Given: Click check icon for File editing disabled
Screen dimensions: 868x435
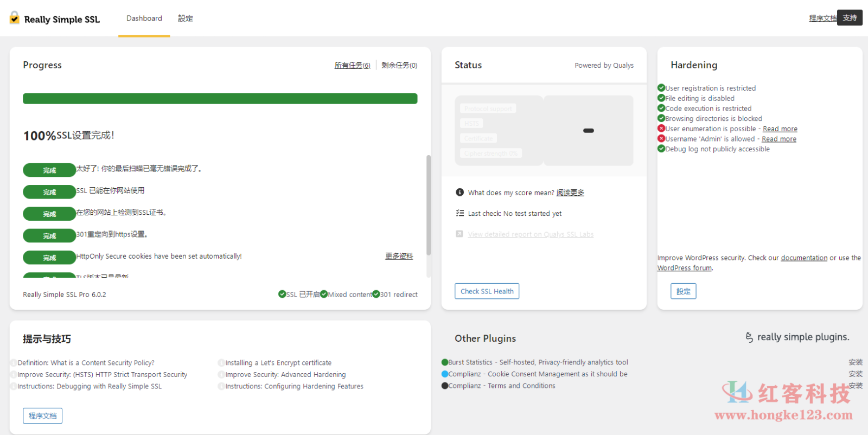Looking at the screenshot, I should [x=661, y=98].
